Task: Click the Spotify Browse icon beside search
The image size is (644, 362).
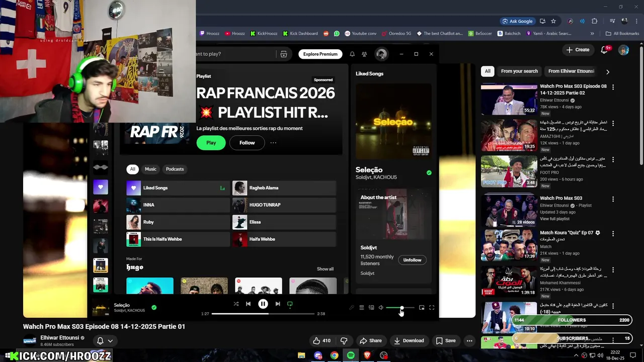Action: (283, 54)
